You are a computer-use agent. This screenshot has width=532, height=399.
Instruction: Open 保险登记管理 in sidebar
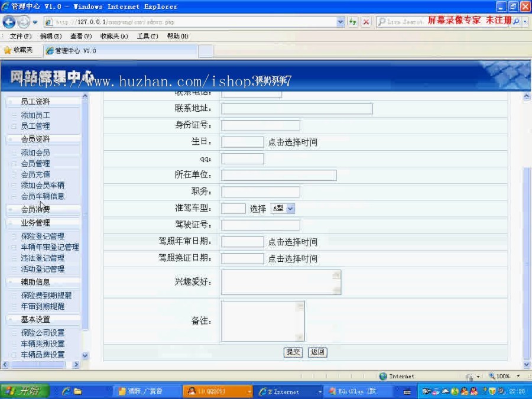point(43,236)
